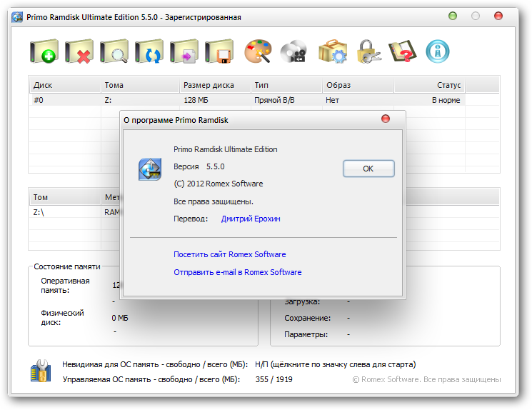The image size is (532, 410).
Task: Click the В норме status cell
Action: pyautogui.click(x=446, y=100)
